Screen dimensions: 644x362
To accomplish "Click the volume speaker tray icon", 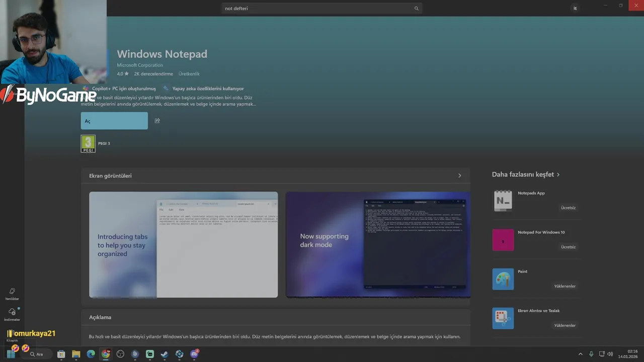I will click(x=610, y=354).
